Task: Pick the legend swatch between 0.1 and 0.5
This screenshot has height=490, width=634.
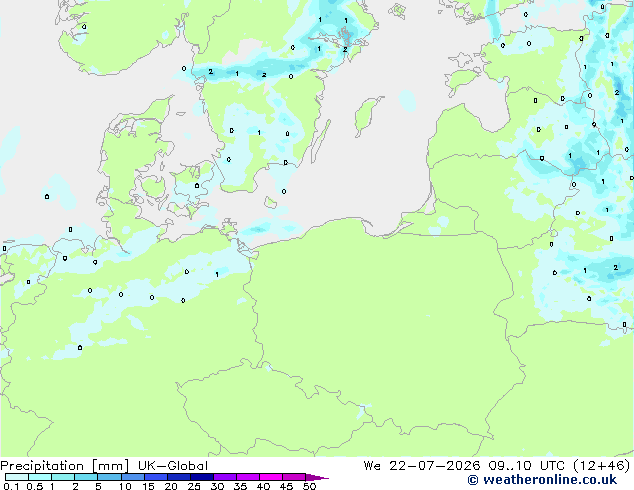Action: click(17, 477)
